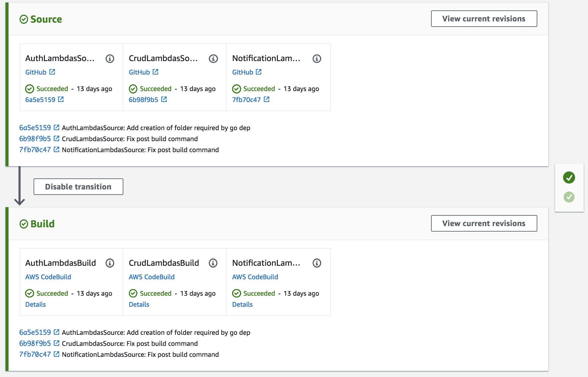Click the dark green Source stage indicator
The width and height of the screenshot is (588, 377).
(569, 178)
